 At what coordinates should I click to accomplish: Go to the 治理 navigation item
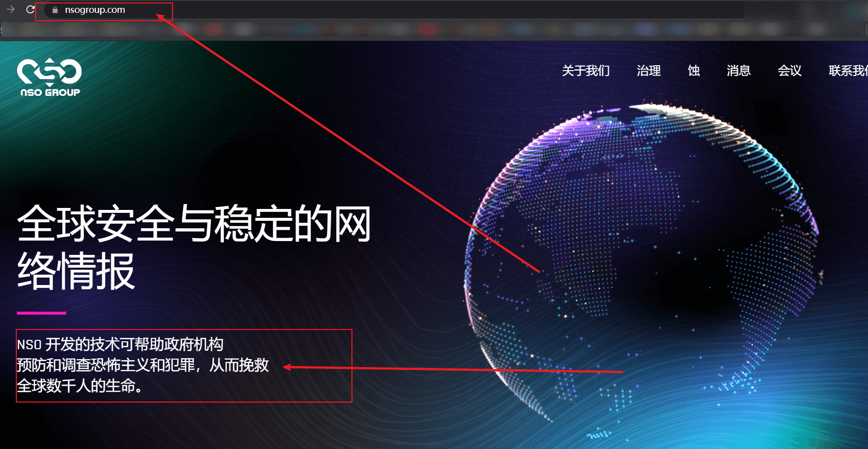649,71
